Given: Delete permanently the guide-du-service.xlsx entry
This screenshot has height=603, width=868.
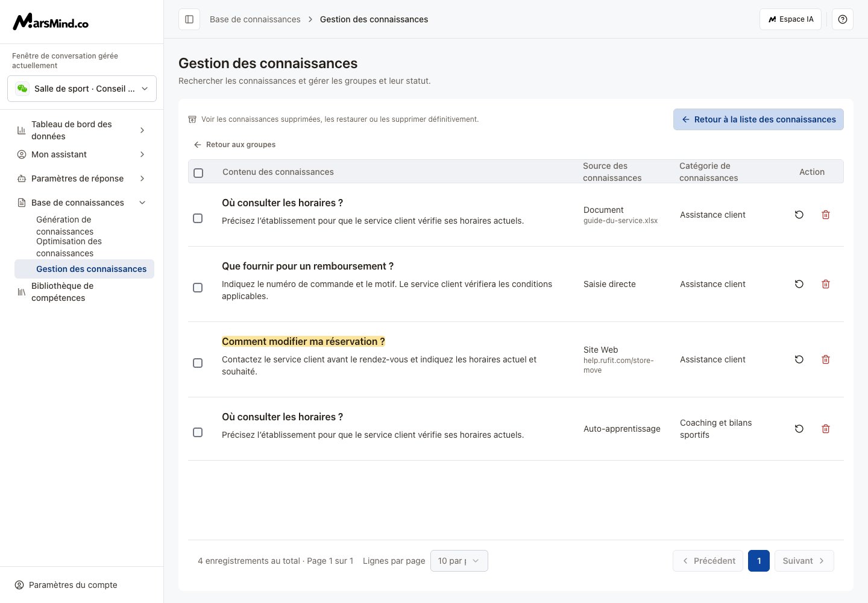Looking at the screenshot, I should point(826,215).
